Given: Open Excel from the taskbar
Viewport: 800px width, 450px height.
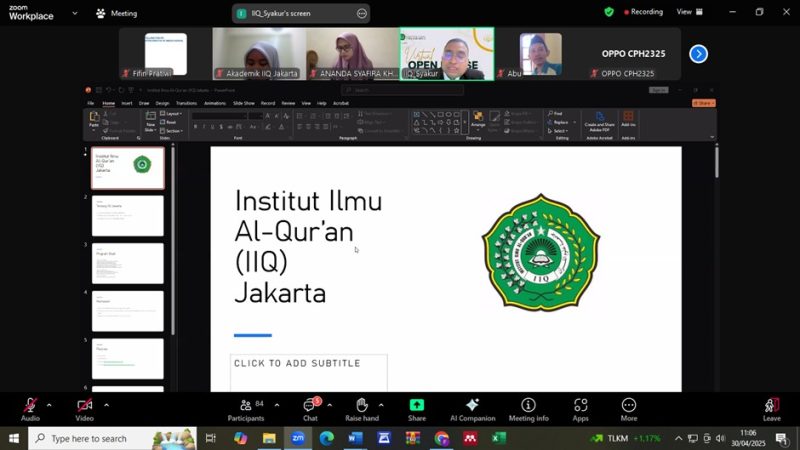Looking at the screenshot, I should pos(498,438).
